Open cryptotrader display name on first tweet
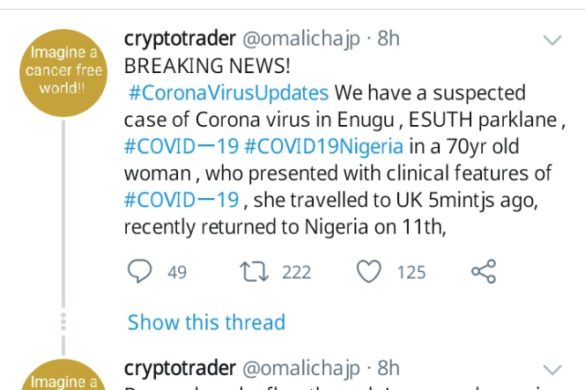This screenshot has height=390, width=585. 180,39
